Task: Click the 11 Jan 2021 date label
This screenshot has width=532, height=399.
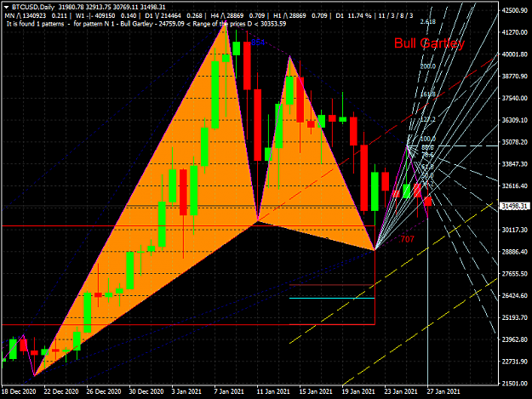Action: [273, 391]
